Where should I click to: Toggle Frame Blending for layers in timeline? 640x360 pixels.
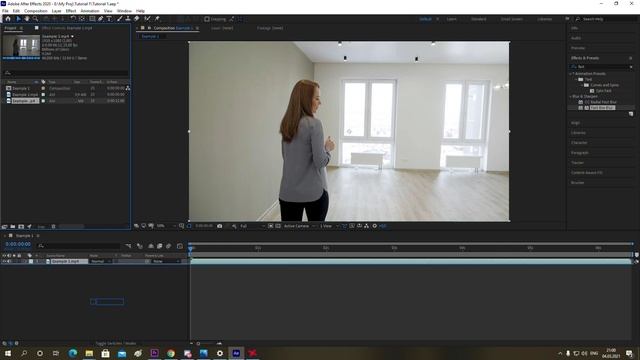[x=160, y=246]
